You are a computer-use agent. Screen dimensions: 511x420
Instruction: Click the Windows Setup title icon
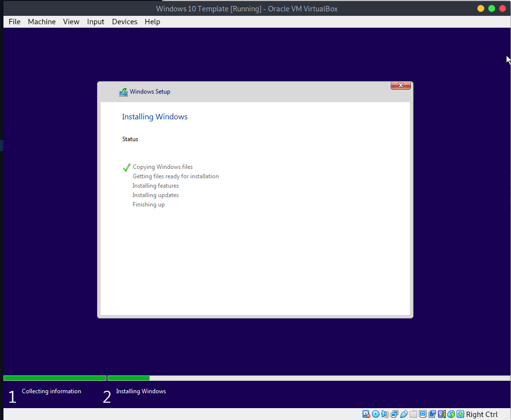pyautogui.click(x=123, y=92)
